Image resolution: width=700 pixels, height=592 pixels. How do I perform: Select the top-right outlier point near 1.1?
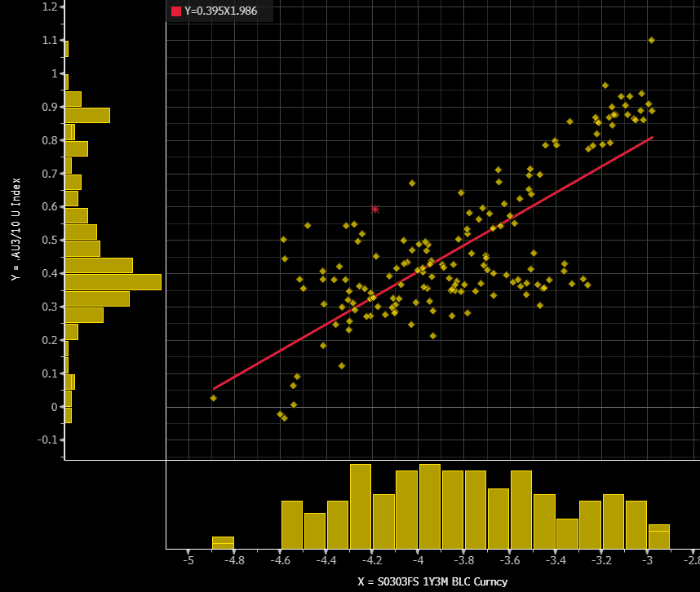coord(651,40)
